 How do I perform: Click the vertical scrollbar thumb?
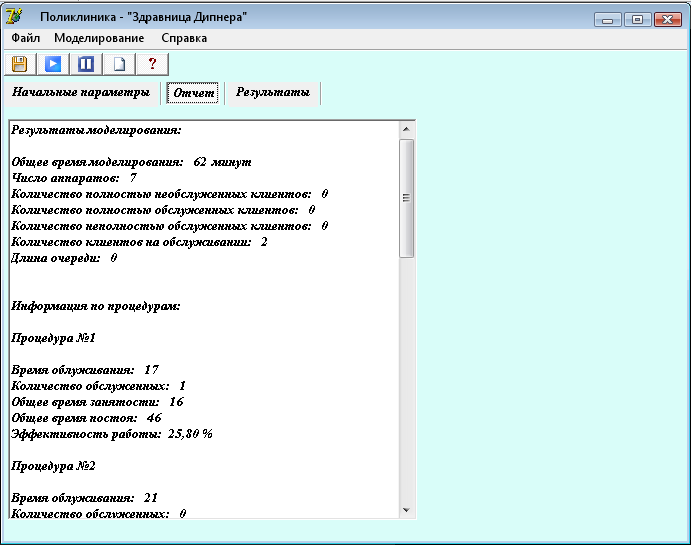tap(406, 198)
